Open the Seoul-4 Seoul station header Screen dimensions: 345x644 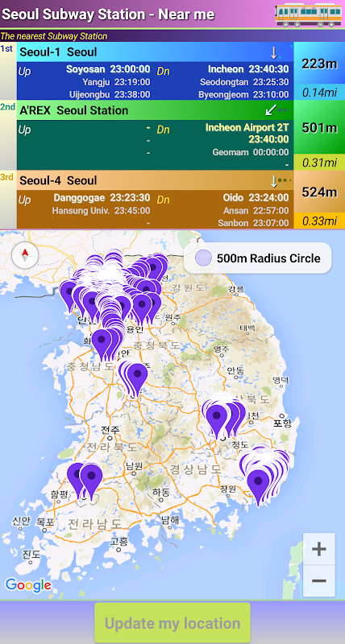(155, 180)
